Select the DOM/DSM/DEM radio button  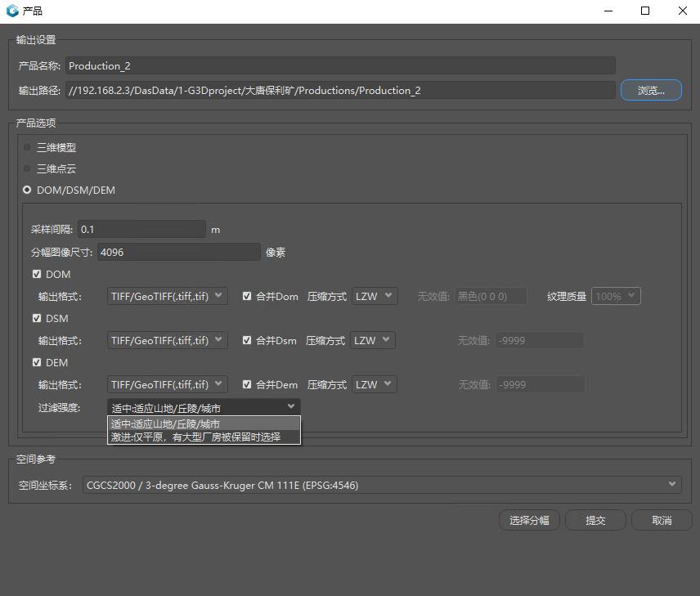click(x=27, y=190)
